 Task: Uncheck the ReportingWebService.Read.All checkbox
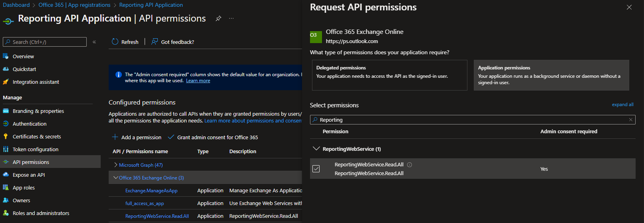[x=316, y=169]
